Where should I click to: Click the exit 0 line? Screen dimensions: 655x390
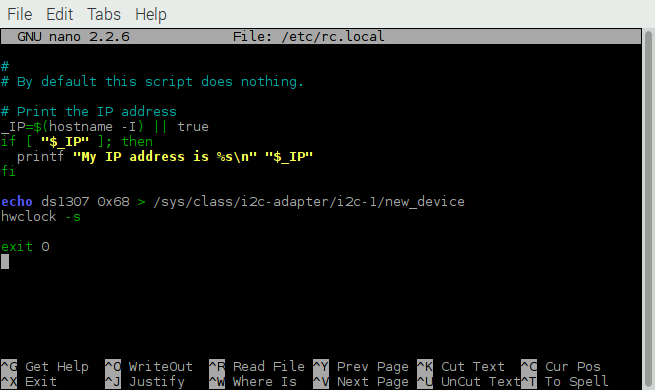click(25, 247)
